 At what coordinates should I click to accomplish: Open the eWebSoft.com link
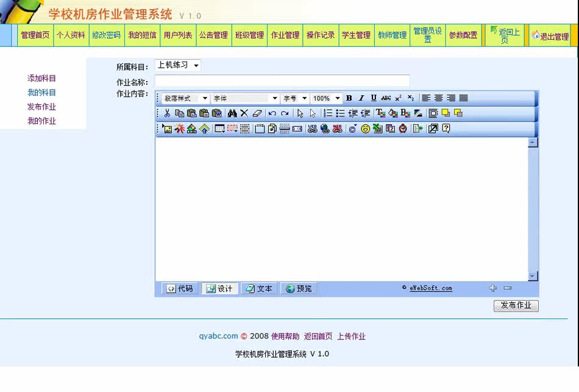pyautogui.click(x=430, y=288)
